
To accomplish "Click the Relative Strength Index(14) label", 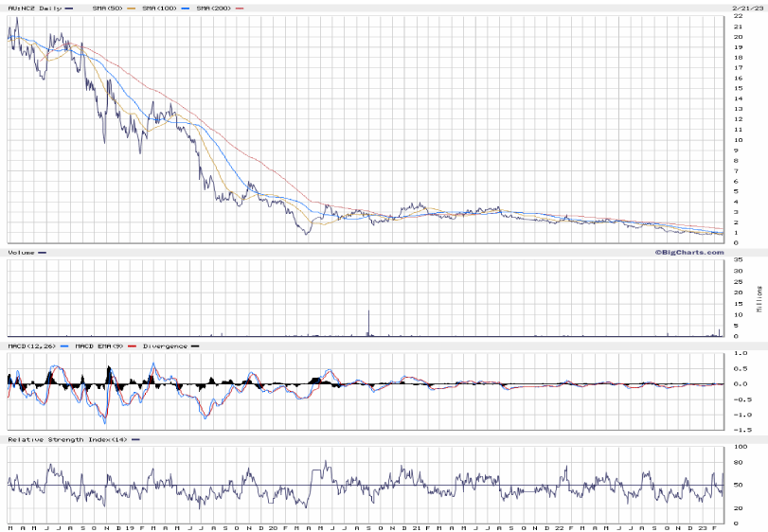I will [x=64, y=439].
